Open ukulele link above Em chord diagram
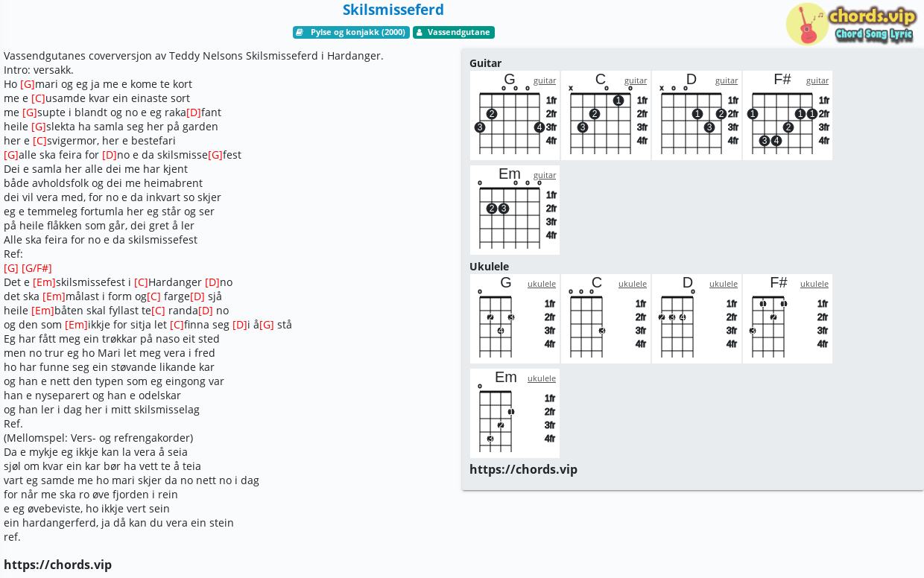The width and height of the screenshot is (924, 578). (542, 378)
